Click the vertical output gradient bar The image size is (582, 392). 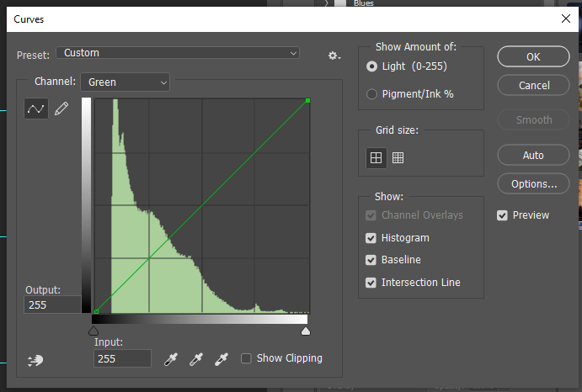[86, 205]
